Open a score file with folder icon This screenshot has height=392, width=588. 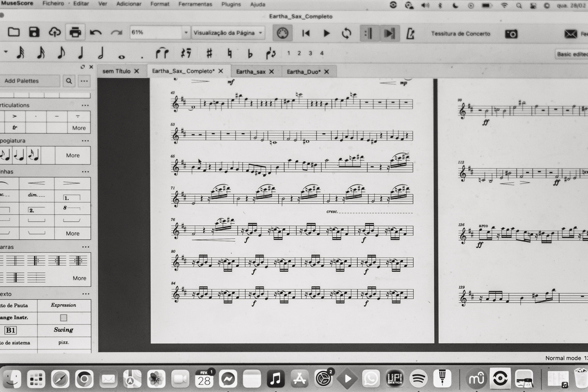pos(14,32)
